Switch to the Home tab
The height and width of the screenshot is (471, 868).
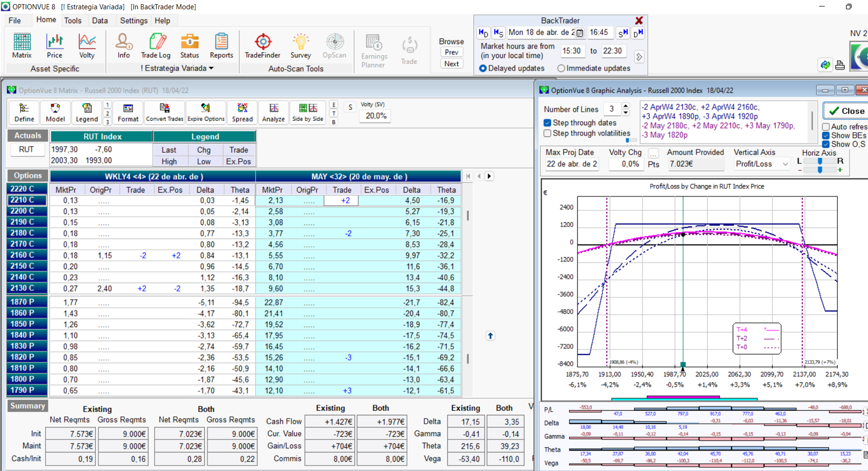pyautogui.click(x=46, y=20)
